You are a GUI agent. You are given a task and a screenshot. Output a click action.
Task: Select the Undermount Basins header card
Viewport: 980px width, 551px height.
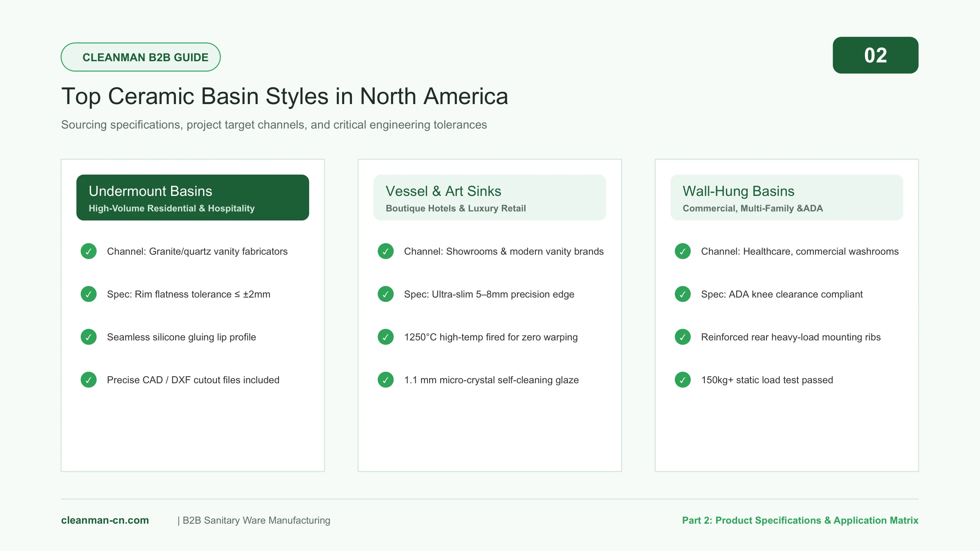(193, 198)
